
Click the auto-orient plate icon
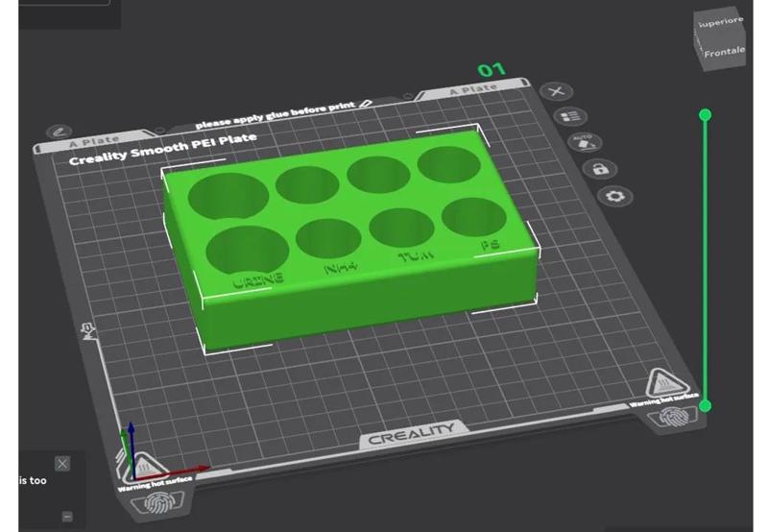tap(585, 142)
